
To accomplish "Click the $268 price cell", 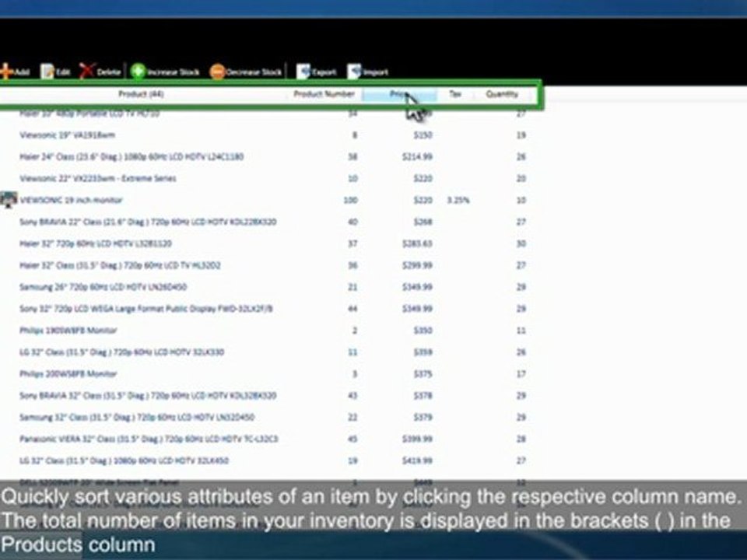I will coord(423,222).
